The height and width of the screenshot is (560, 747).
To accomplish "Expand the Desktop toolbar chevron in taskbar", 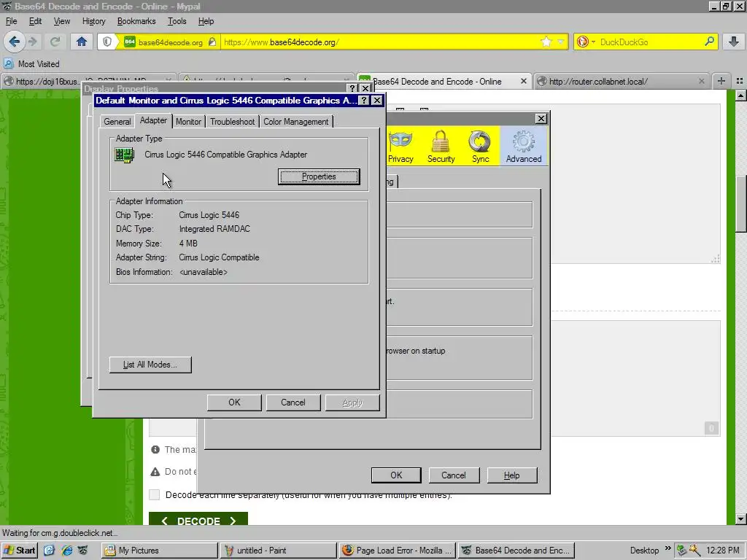I will (668, 548).
